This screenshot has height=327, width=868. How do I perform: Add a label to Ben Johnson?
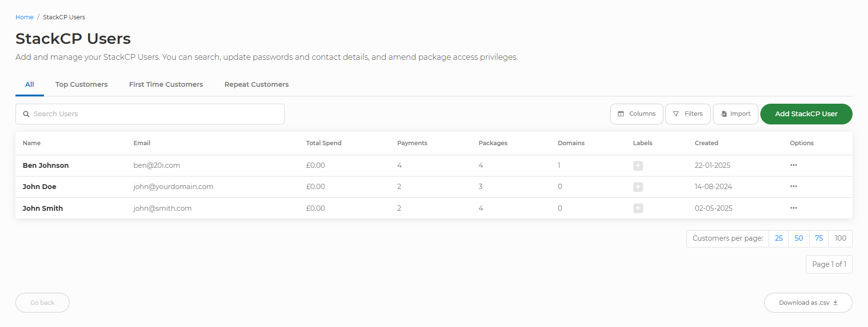click(x=638, y=165)
